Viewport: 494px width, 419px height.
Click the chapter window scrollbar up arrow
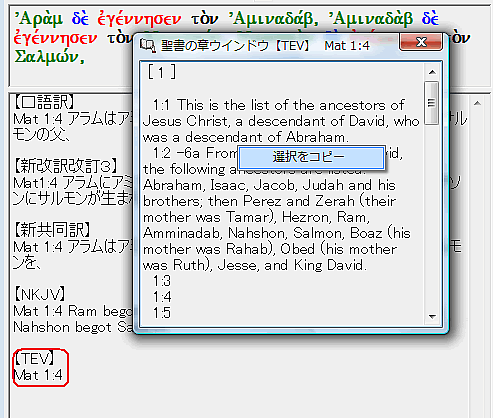(x=432, y=72)
